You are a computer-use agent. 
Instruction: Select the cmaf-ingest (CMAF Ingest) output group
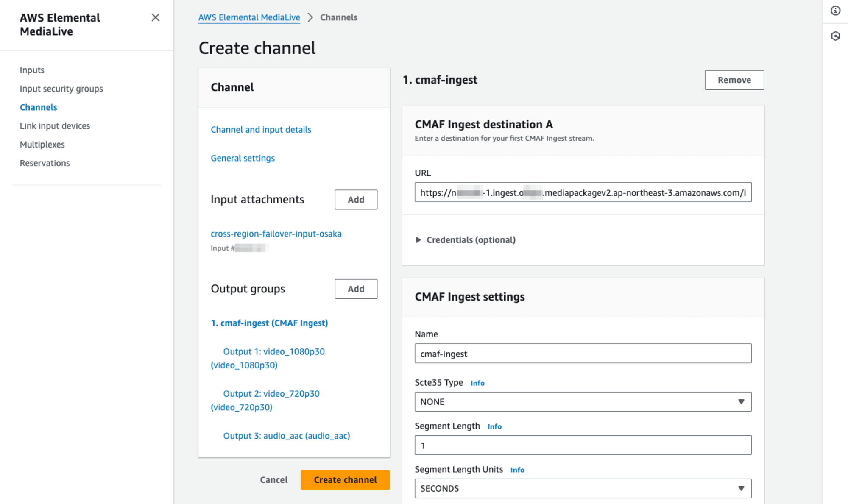pos(270,323)
